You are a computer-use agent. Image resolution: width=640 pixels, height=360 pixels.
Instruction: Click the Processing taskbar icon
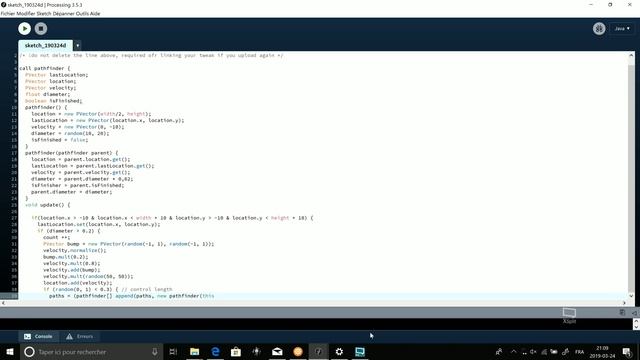click(318, 351)
